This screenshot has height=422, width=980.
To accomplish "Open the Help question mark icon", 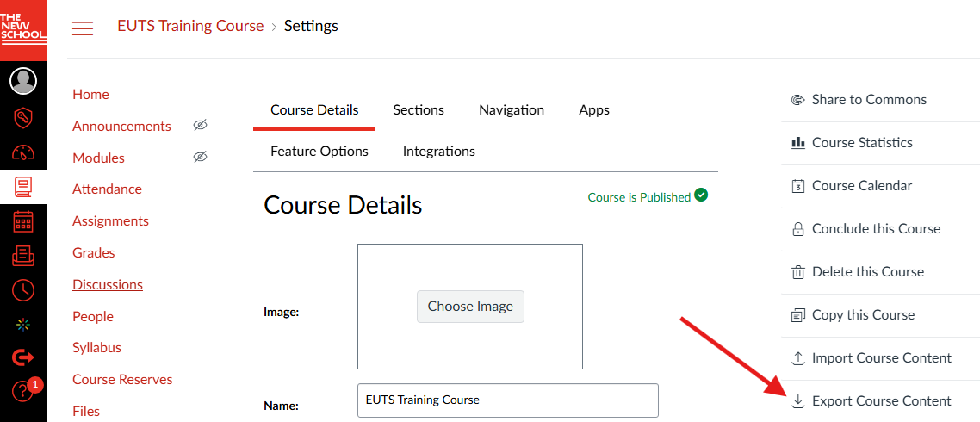I will pos(23,392).
